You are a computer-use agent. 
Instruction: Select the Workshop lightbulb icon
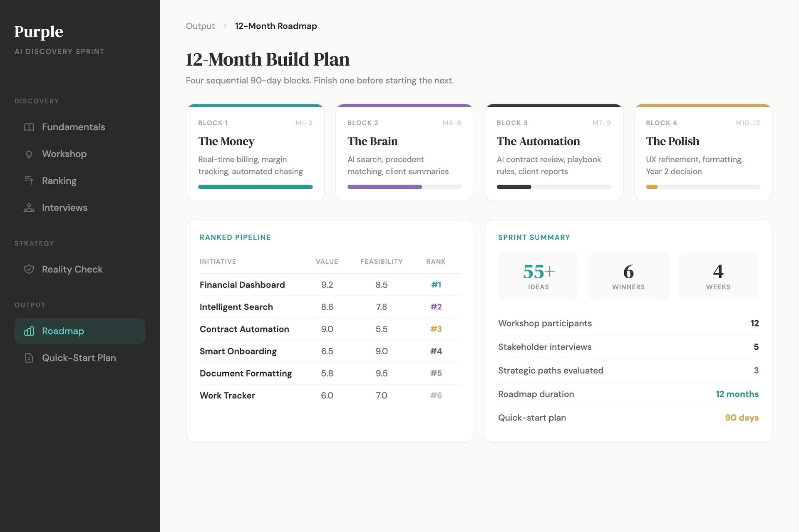(29, 154)
